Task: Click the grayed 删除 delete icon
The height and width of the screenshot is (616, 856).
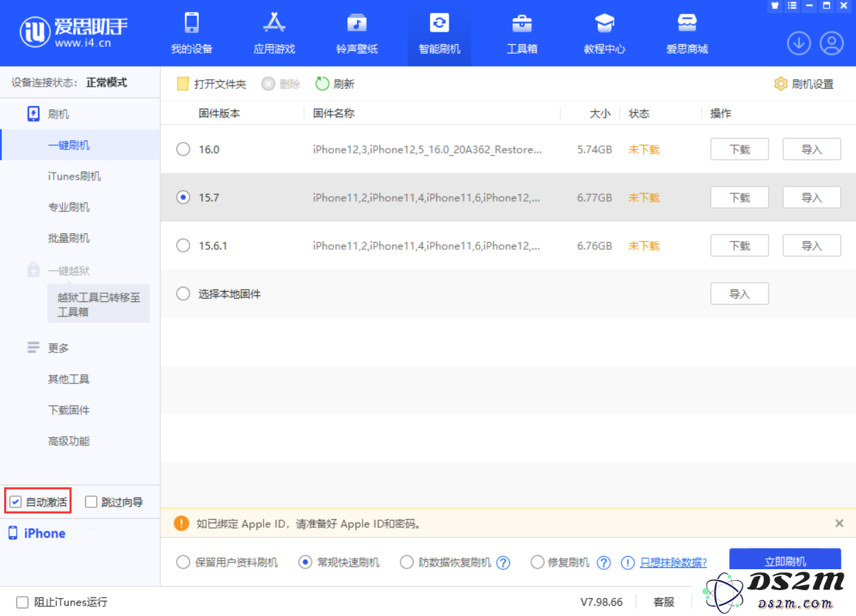Action: pyautogui.click(x=268, y=84)
